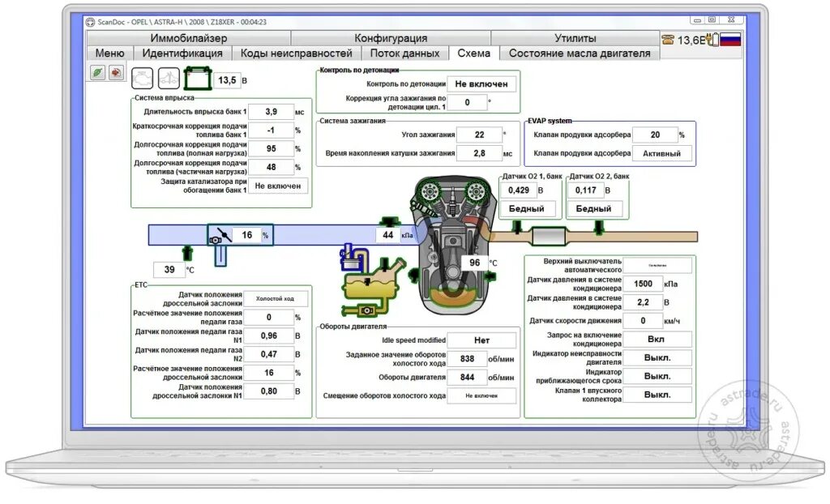The image size is (830, 504).
Task: Click the partial-load long-term correction value 48
Action: coord(271,167)
